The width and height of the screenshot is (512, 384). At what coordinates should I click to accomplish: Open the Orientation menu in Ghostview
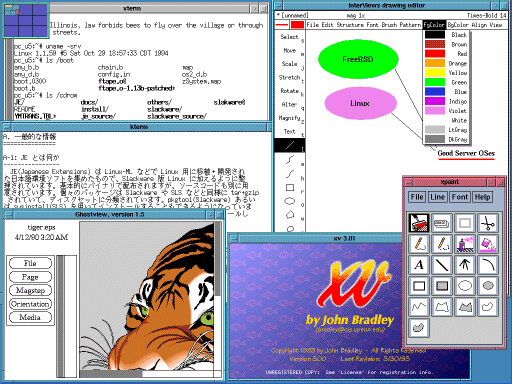[30, 304]
